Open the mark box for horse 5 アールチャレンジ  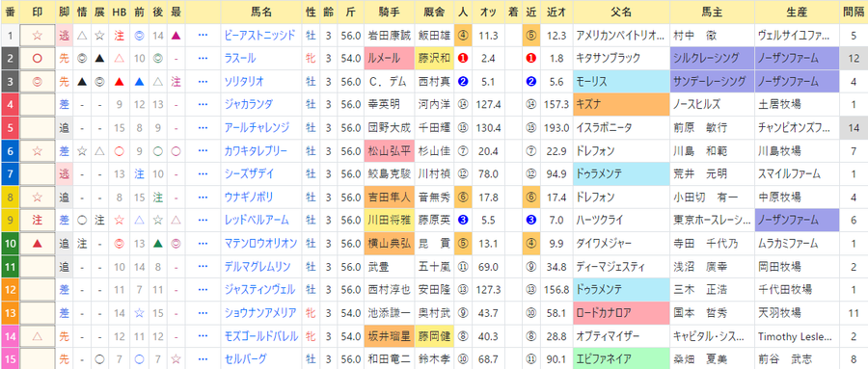click(x=38, y=128)
